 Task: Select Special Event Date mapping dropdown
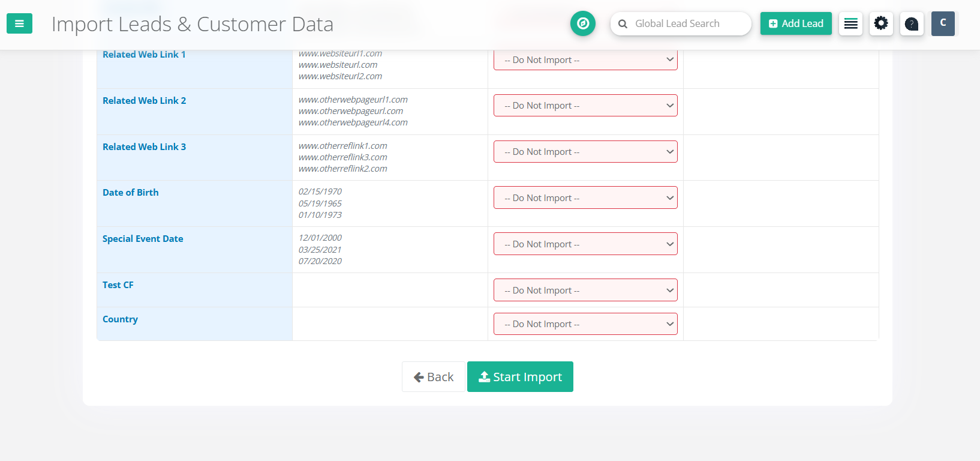pos(585,244)
